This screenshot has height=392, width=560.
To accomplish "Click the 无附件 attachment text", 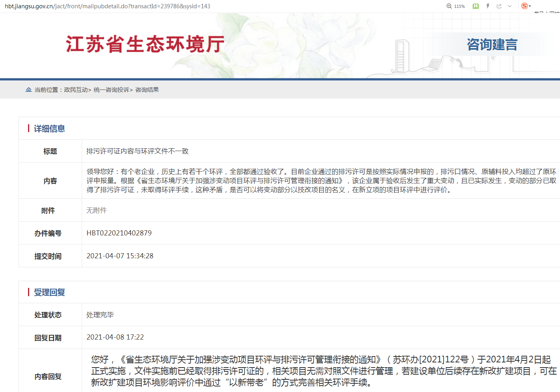I will [97, 211].
